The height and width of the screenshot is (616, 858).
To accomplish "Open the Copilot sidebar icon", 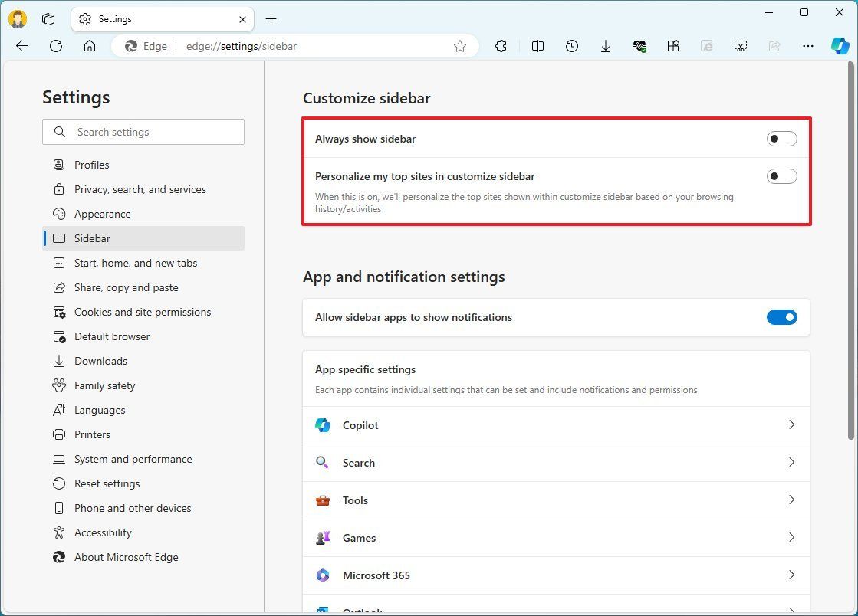I will coord(840,46).
